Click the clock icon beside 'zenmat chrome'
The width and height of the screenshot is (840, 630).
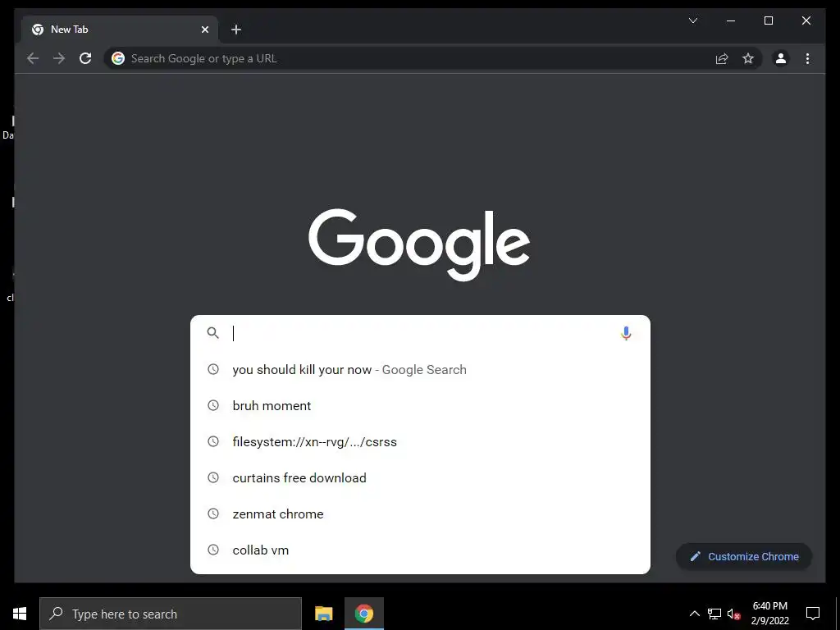click(213, 514)
